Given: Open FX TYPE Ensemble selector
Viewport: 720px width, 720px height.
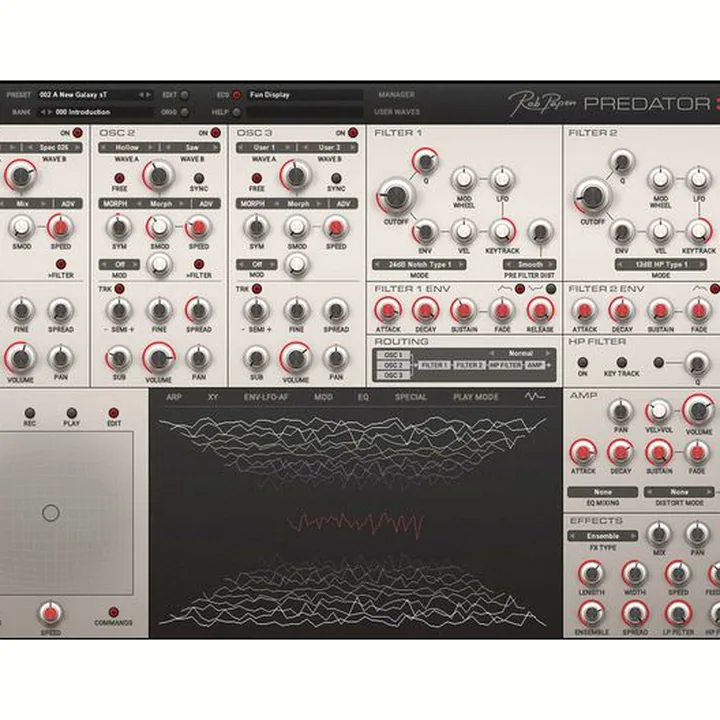Looking at the screenshot, I should (603, 536).
